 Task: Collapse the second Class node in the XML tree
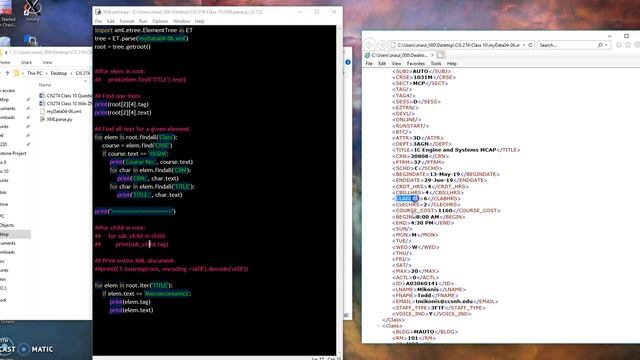pos(378,326)
